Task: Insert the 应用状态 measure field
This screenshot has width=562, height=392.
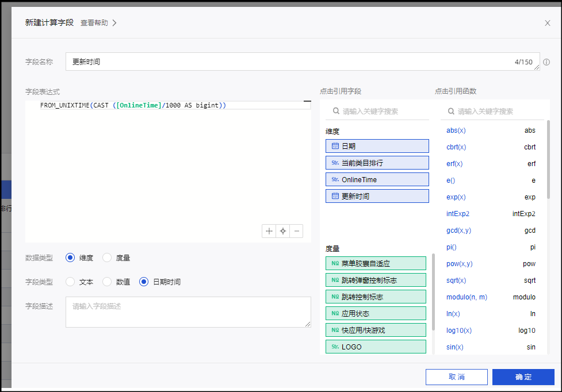Action: click(x=376, y=314)
